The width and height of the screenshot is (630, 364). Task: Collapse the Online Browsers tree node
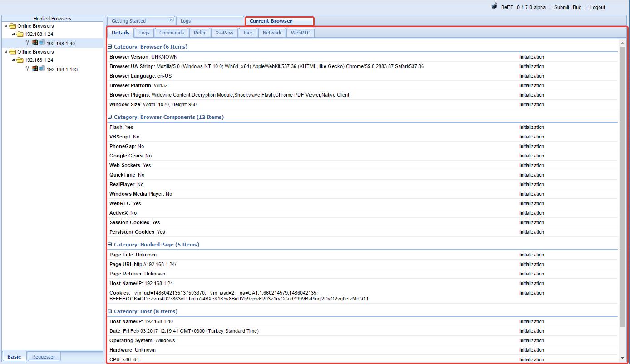pyautogui.click(x=5, y=26)
